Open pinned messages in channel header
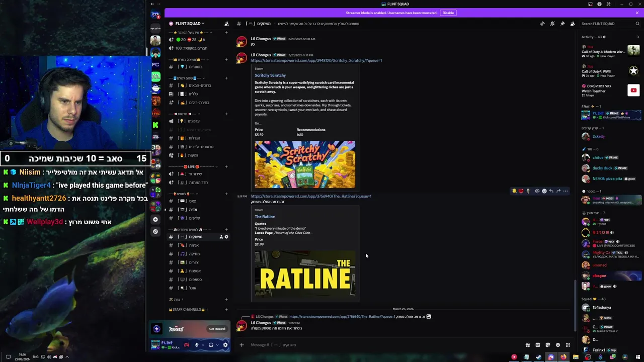 562,24
